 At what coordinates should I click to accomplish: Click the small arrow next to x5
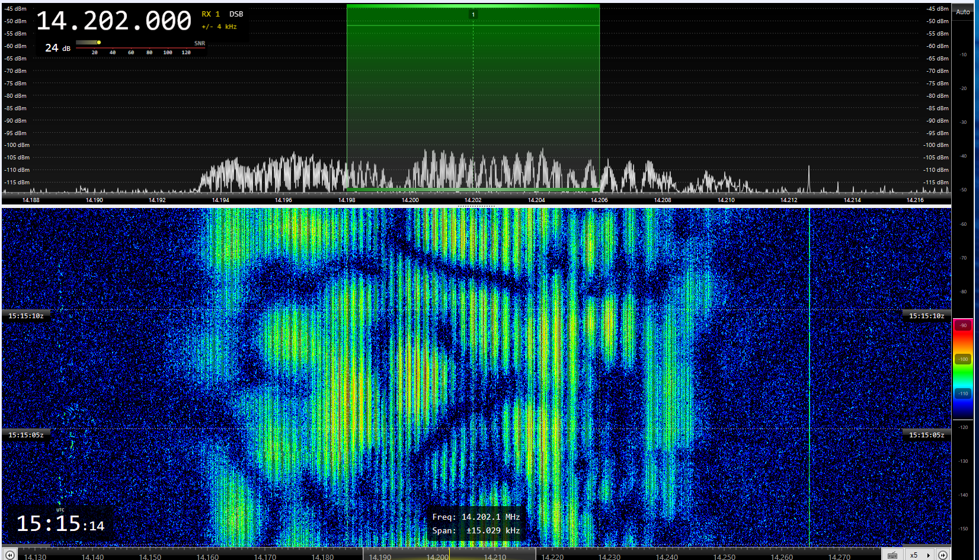pyautogui.click(x=928, y=555)
